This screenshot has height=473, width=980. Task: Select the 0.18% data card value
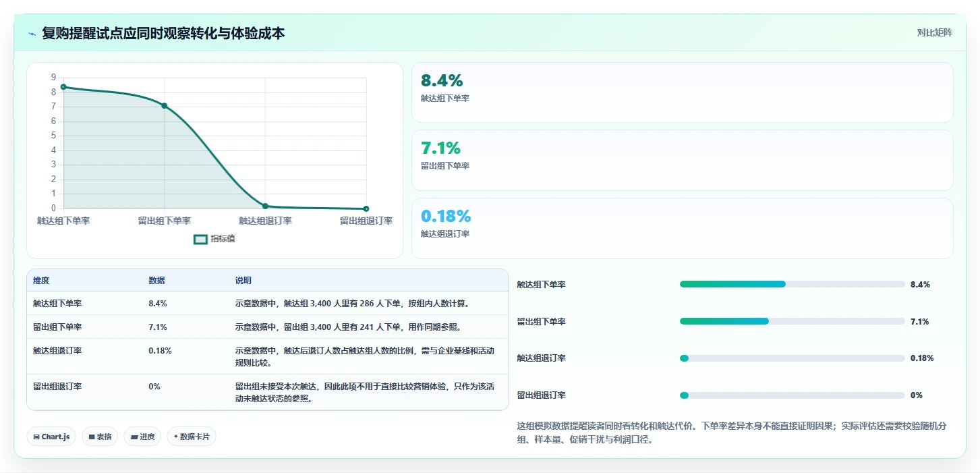coord(446,217)
